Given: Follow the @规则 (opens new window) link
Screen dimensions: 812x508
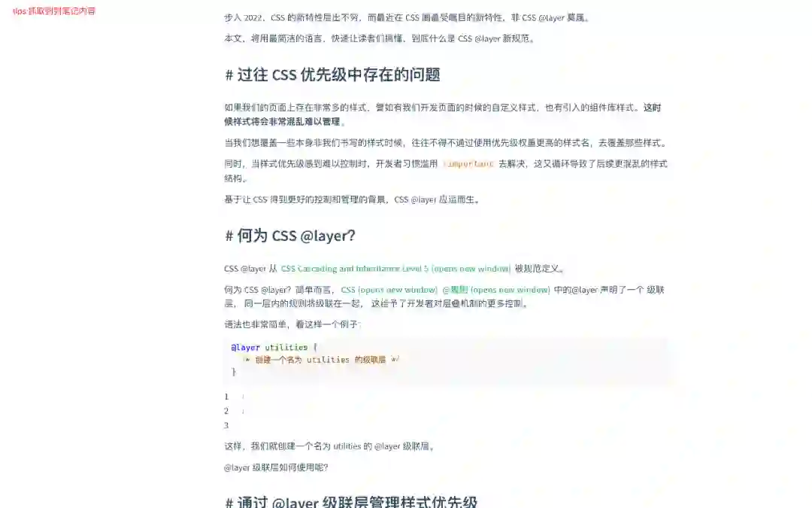Looking at the screenshot, I should tap(496, 290).
